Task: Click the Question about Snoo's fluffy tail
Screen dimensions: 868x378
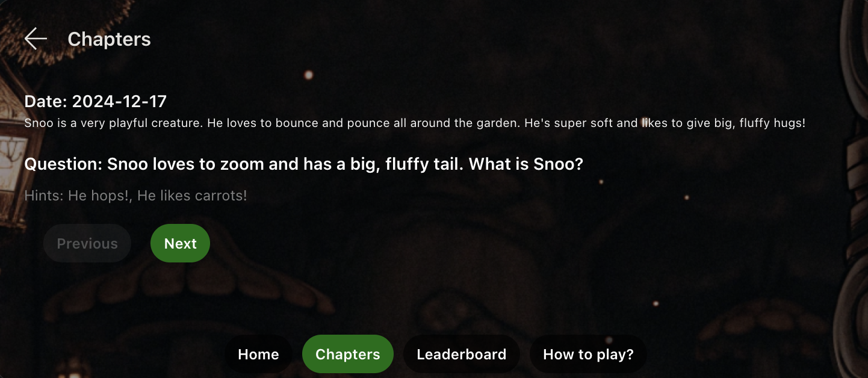Action: click(x=304, y=164)
